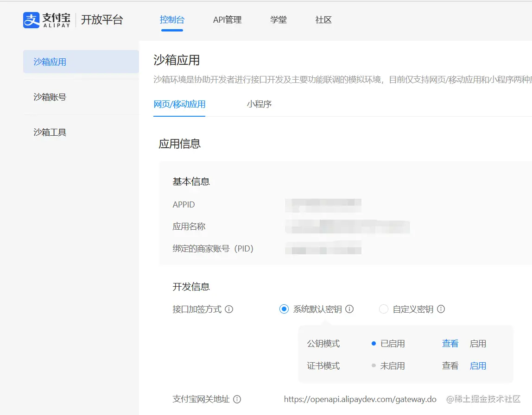The height and width of the screenshot is (415, 532).
Task: Select the 系统默认密钥 radio button
Action: pyautogui.click(x=284, y=309)
